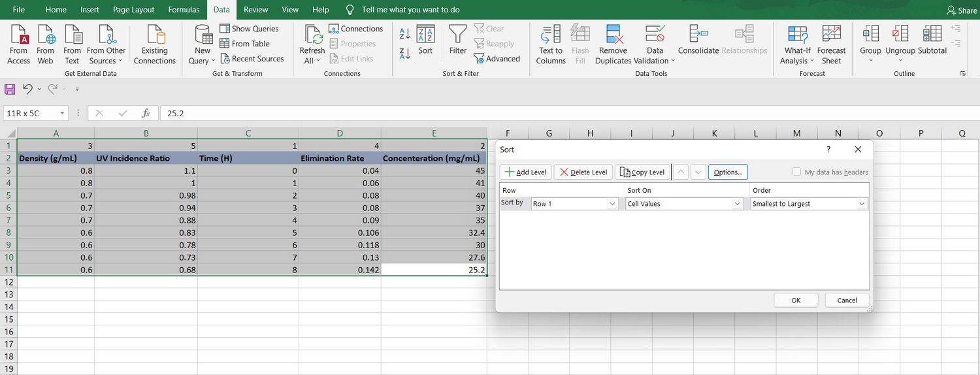
Task: Click the Save icon in quick access toolbar
Action: pos(10,89)
